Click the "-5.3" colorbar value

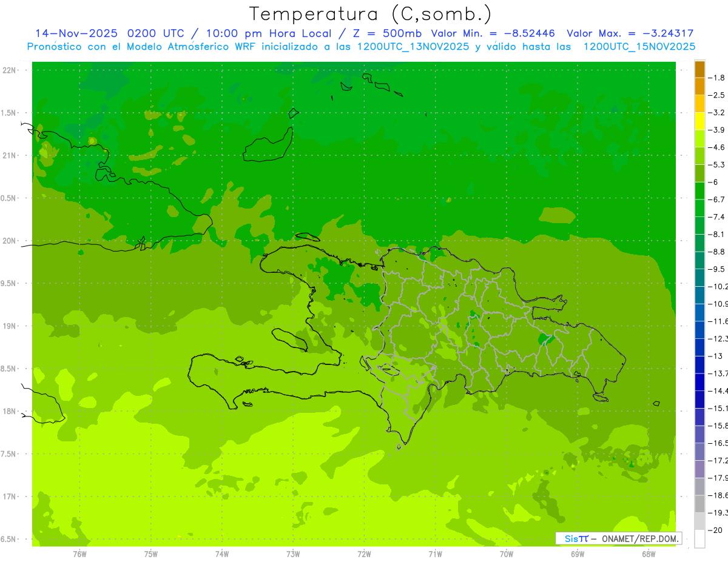point(716,165)
